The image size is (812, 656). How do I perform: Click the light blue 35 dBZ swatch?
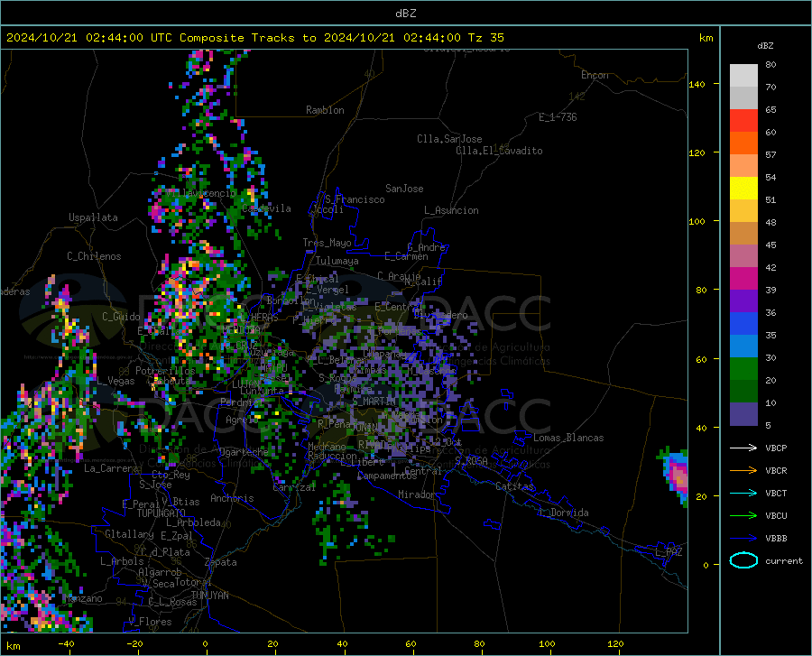[x=743, y=346]
